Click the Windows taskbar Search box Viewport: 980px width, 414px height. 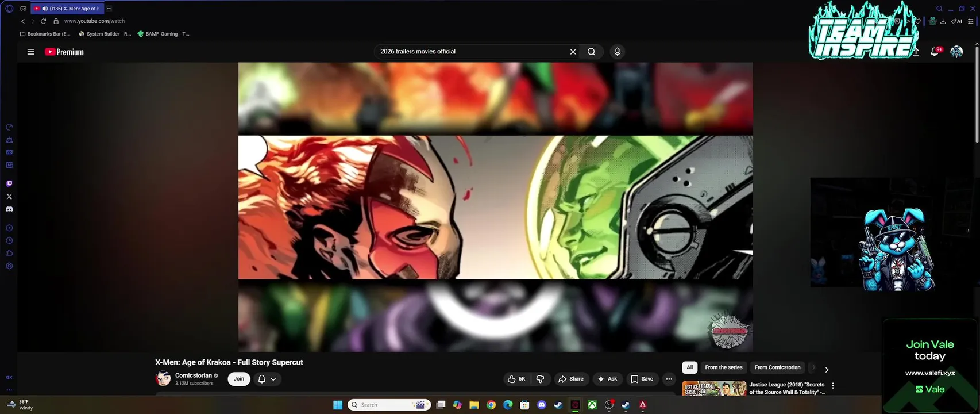(x=389, y=405)
